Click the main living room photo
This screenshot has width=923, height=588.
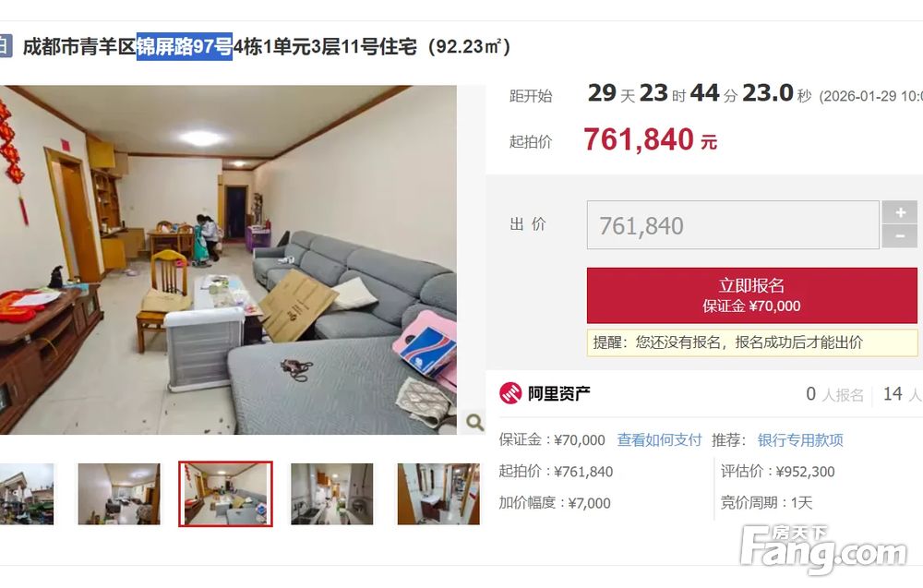(x=228, y=260)
